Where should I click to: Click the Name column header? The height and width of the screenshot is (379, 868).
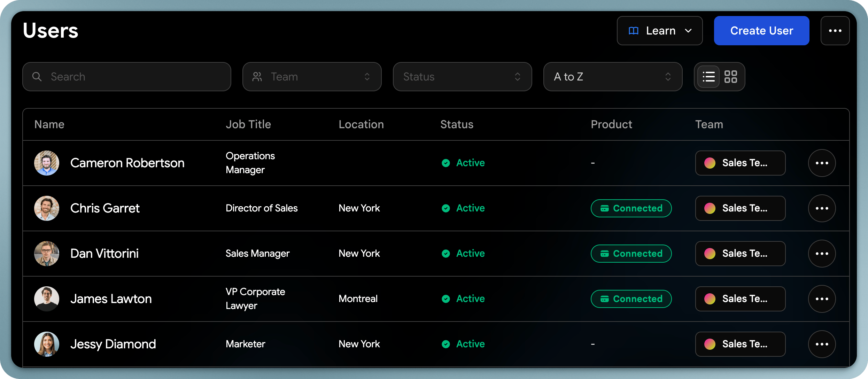(x=49, y=124)
